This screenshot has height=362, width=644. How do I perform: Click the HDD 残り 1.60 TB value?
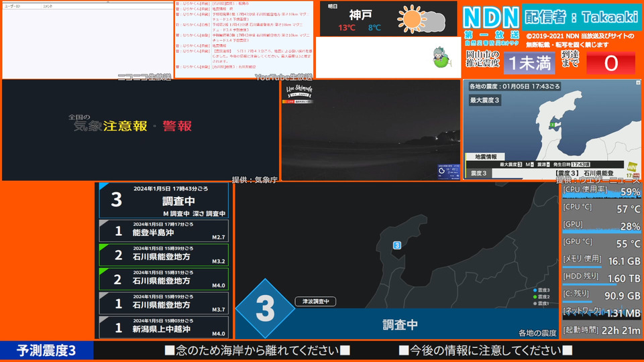(624, 279)
